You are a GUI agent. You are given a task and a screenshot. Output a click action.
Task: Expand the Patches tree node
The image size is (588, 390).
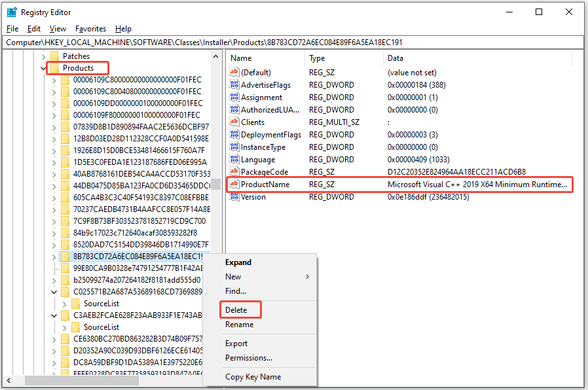[x=43, y=56]
